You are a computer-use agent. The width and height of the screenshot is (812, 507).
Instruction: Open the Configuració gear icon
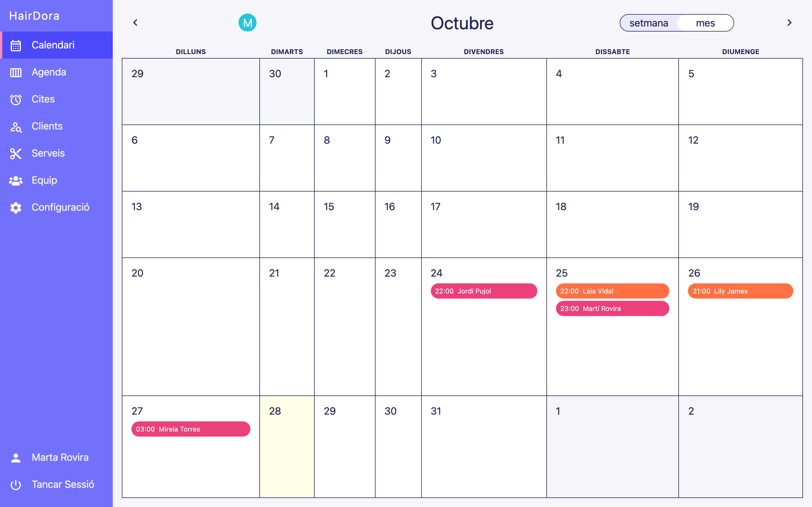pos(16,208)
